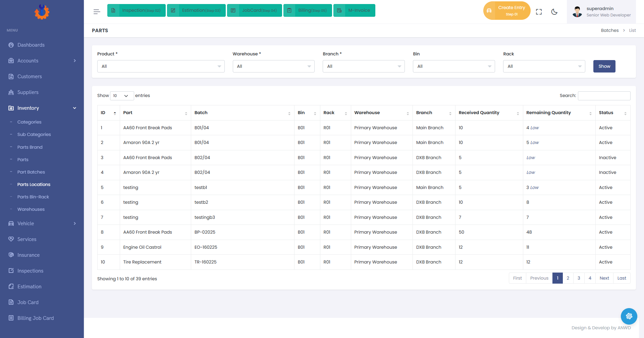Image resolution: width=644 pixels, height=338 pixels.
Task: Sort by Remaining Quantity column arrows
Action: pos(590,113)
